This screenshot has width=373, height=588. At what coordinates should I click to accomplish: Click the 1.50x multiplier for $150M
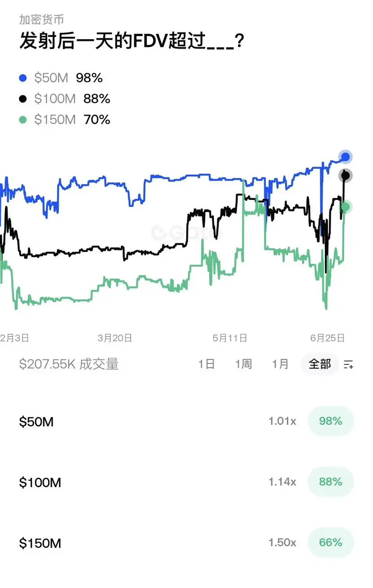pos(282,543)
